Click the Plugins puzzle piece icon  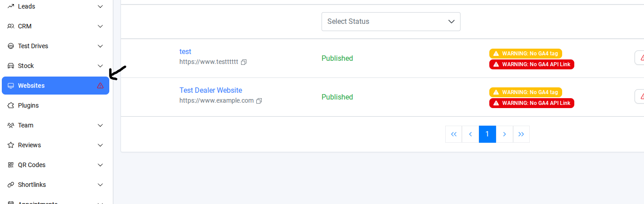tap(11, 105)
